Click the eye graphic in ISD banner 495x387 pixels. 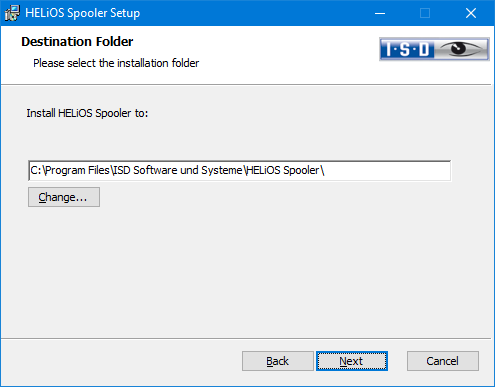(461, 49)
